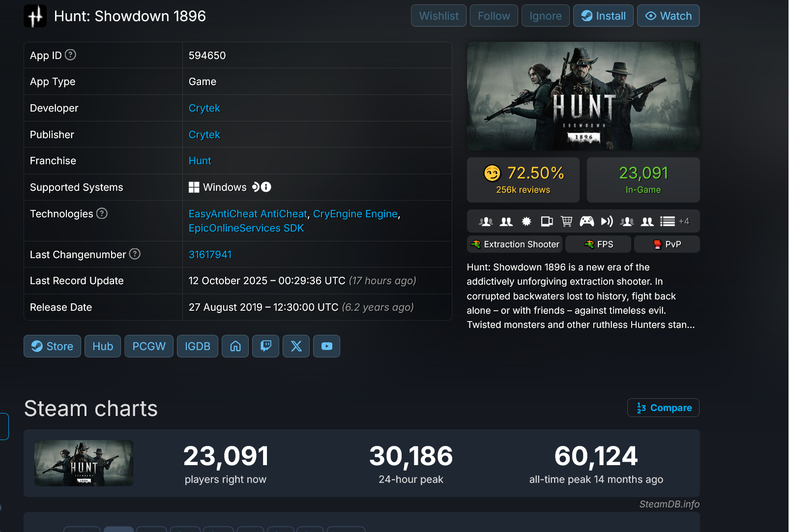Open the PvP tag

coord(667,244)
